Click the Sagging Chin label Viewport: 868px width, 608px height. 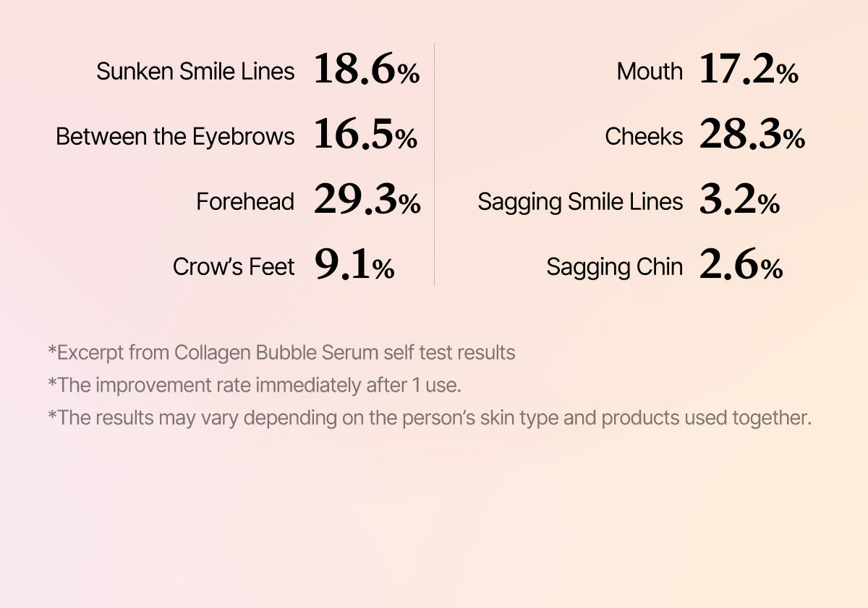point(614,267)
